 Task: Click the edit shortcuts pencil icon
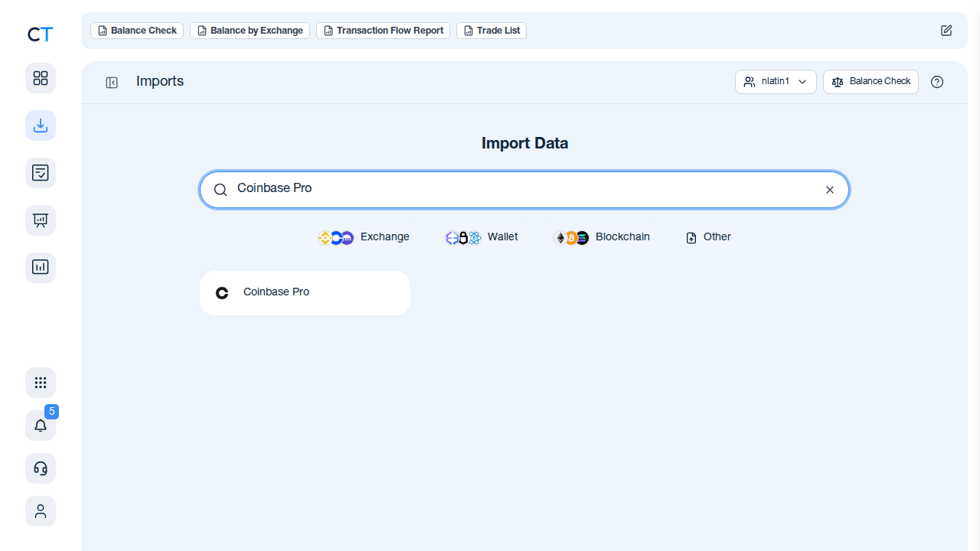[946, 31]
